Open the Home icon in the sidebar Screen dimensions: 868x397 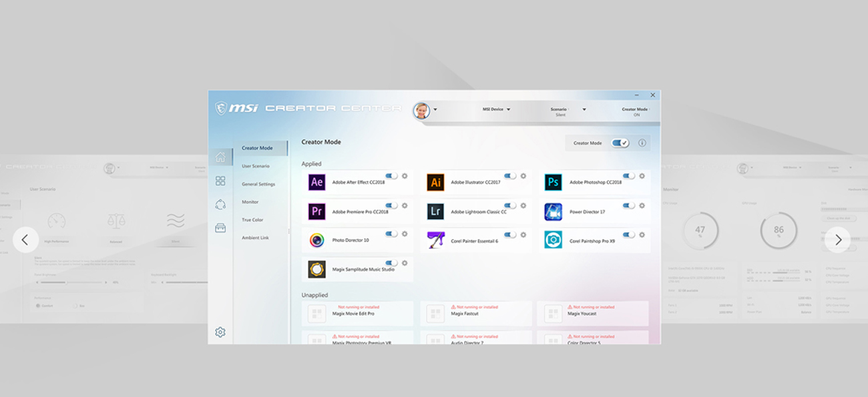pyautogui.click(x=220, y=157)
